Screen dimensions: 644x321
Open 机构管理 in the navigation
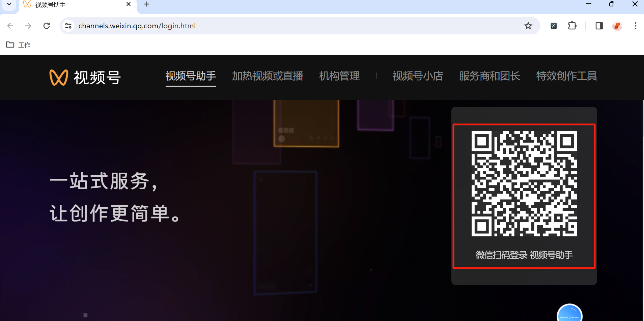point(339,76)
